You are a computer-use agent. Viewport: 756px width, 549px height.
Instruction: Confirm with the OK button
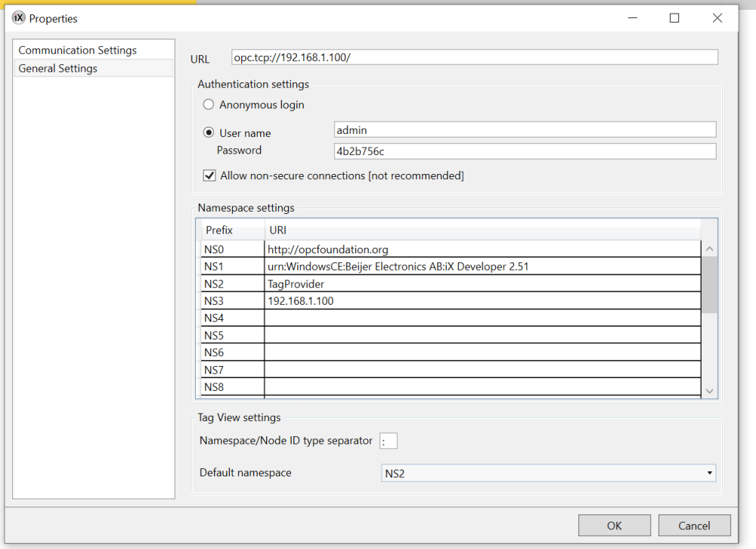614,525
